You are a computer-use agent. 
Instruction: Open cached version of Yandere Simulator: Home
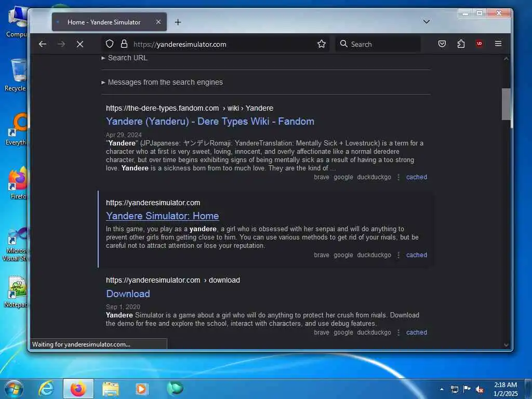[416, 255]
